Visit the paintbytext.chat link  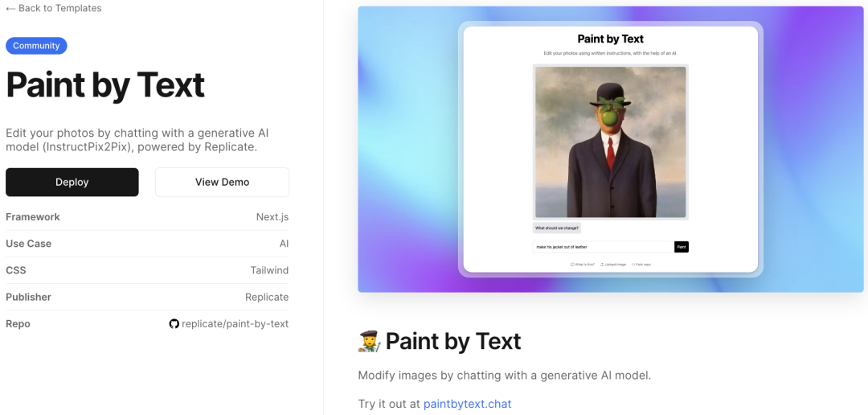click(467, 404)
